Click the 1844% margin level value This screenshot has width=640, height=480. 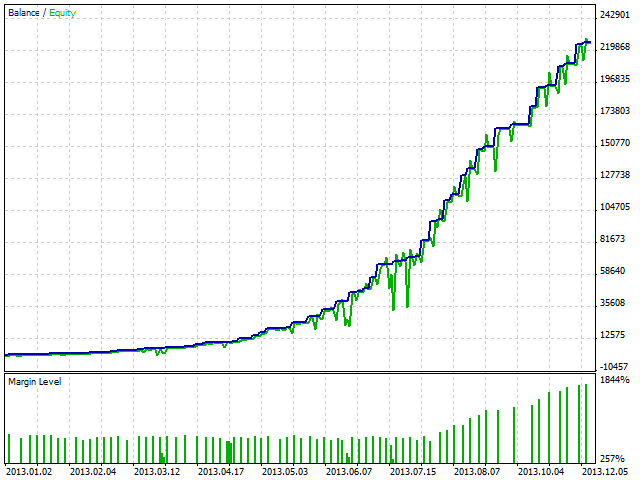click(615, 380)
